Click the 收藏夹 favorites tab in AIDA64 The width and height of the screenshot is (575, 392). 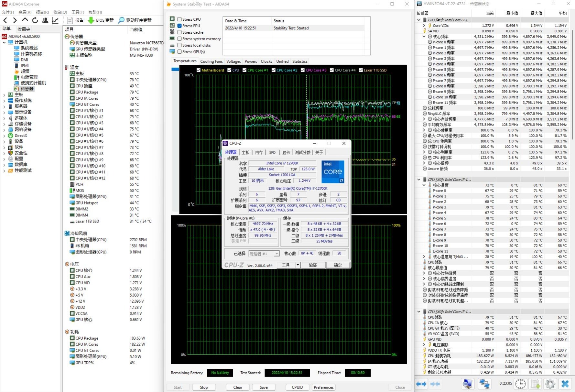click(x=24, y=29)
